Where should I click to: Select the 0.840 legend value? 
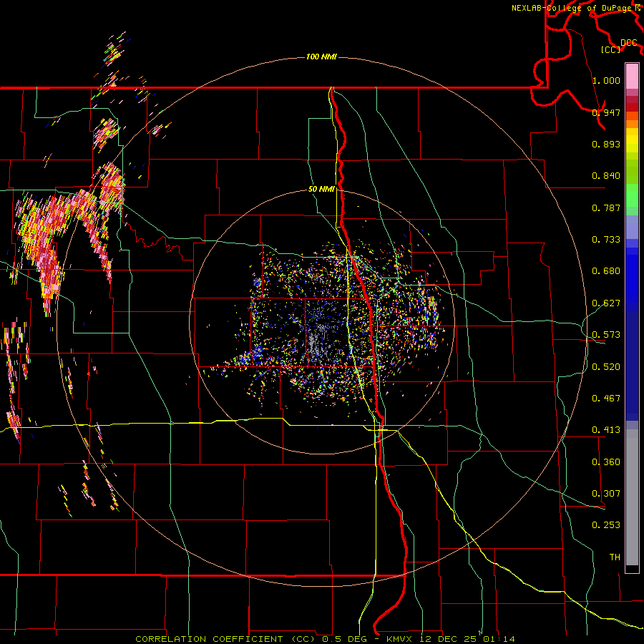tap(606, 176)
